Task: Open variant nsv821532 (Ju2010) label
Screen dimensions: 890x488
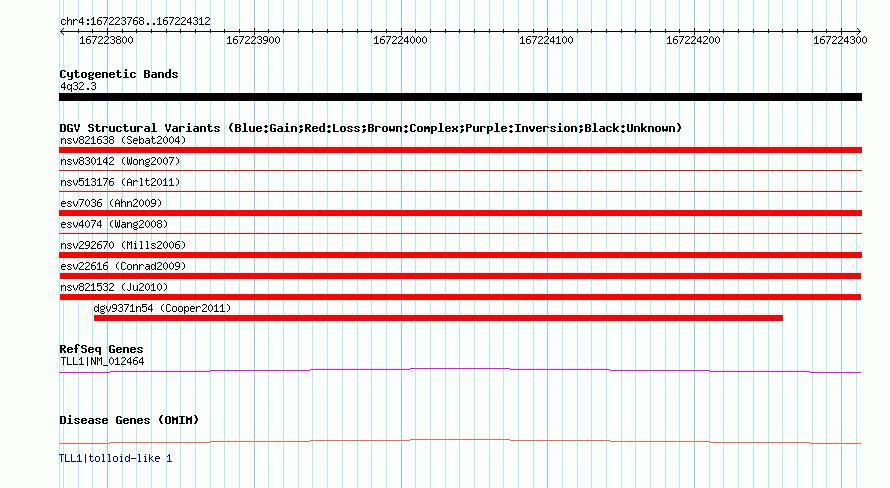Action: click(x=114, y=287)
